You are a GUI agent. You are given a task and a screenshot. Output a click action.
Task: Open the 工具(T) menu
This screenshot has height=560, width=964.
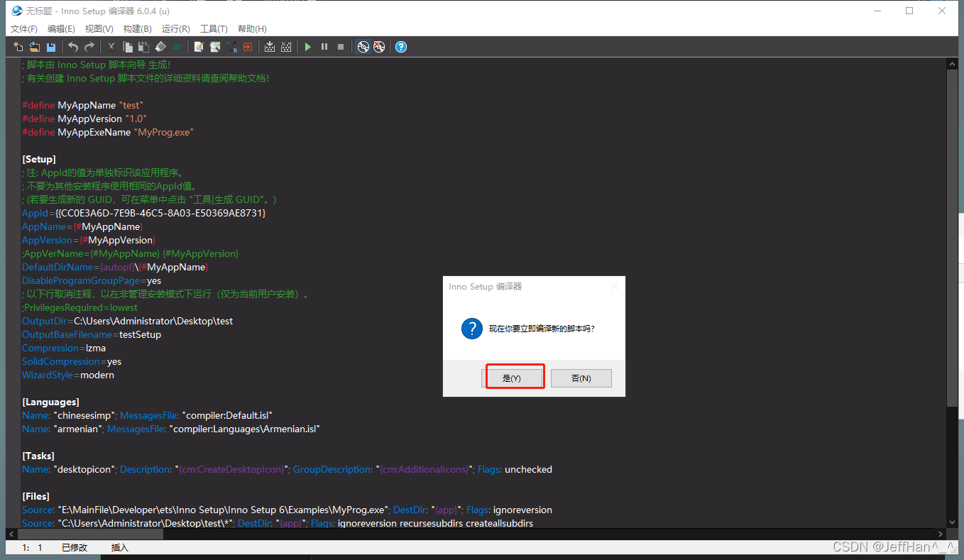tap(213, 28)
